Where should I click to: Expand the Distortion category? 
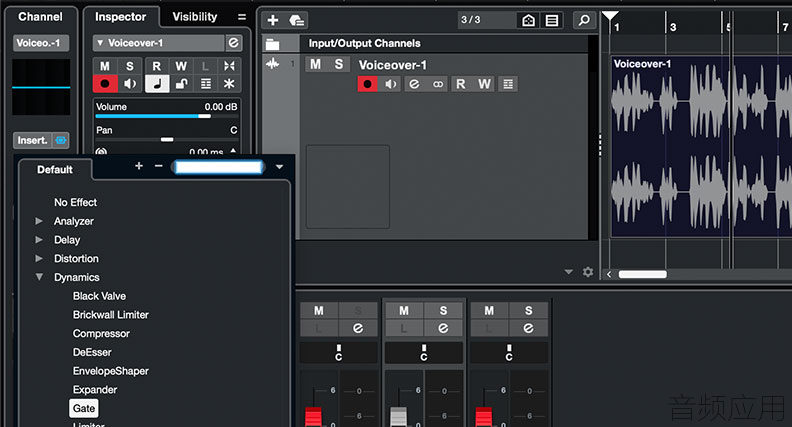[39, 258]
